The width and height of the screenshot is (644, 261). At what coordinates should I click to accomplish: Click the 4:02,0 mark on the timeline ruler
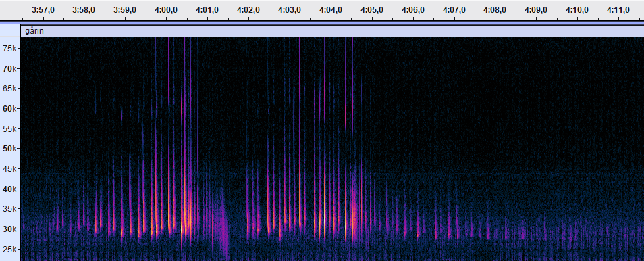point(248,10)
